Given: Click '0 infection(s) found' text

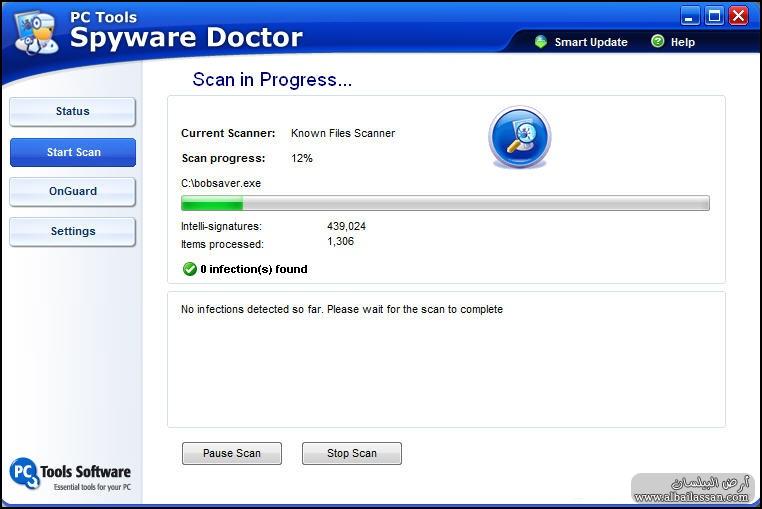Looking at the screenshot, I should (x=254, y=269).
